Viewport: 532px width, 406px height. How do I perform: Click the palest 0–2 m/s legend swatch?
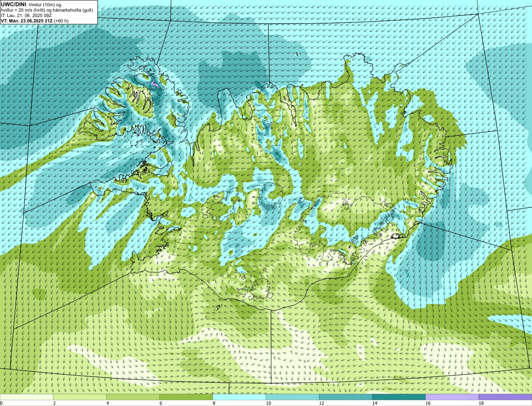(27, 397)
